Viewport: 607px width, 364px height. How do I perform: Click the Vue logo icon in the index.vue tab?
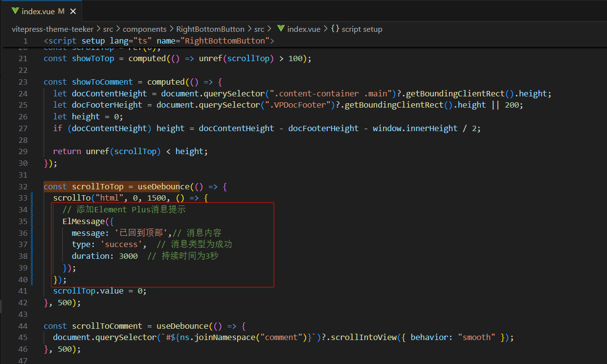coord(15,11)
